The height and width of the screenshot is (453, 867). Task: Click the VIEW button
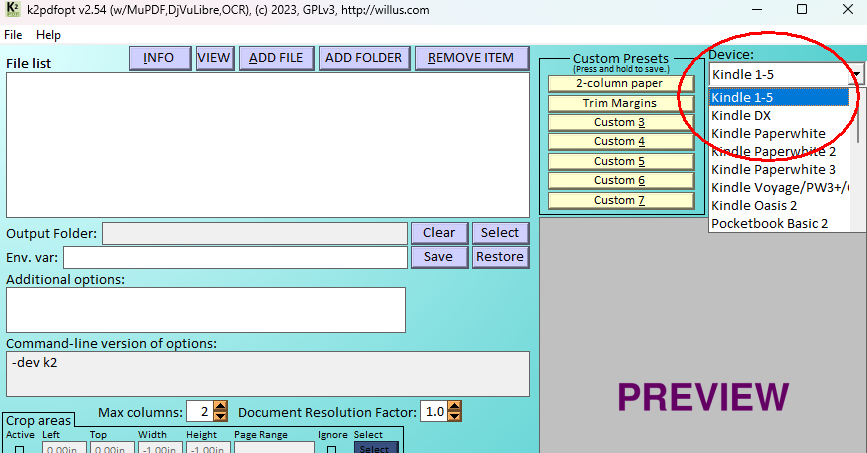(215, 58)
